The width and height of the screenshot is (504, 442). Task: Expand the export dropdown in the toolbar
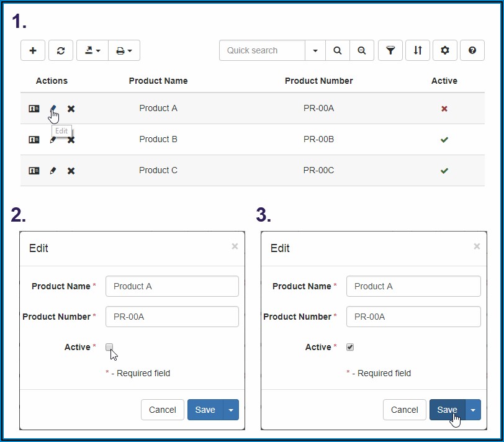[92, 51]
